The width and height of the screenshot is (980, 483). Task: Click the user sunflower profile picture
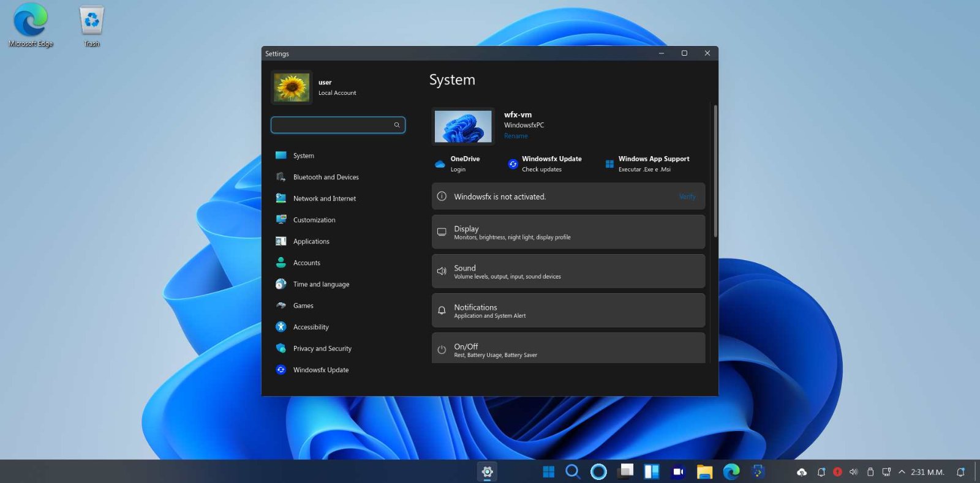point(292,87)
